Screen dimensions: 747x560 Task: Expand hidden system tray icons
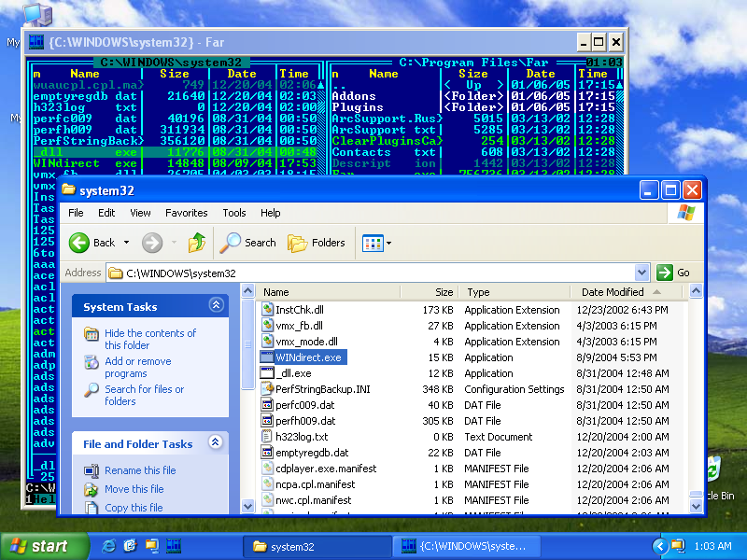659,546
